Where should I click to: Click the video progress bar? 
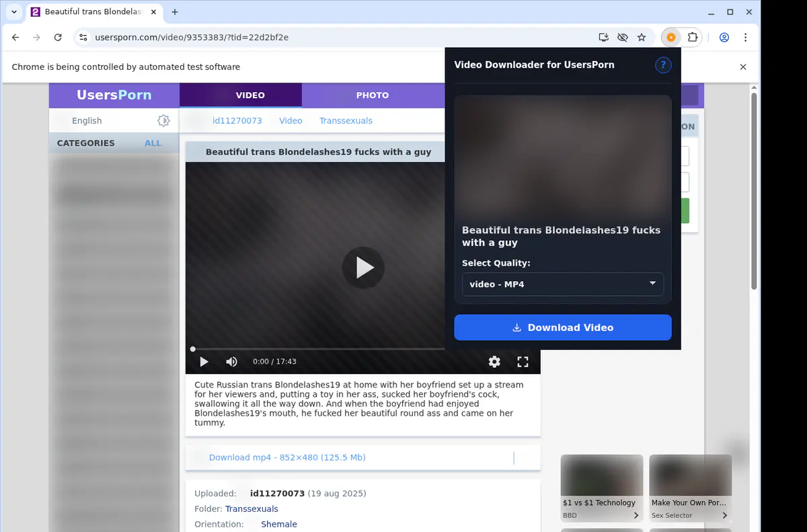[317, 349]
